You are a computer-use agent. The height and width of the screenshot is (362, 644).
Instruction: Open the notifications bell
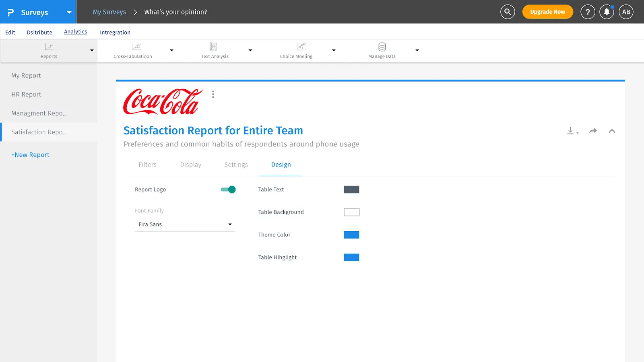click(607, 12)
